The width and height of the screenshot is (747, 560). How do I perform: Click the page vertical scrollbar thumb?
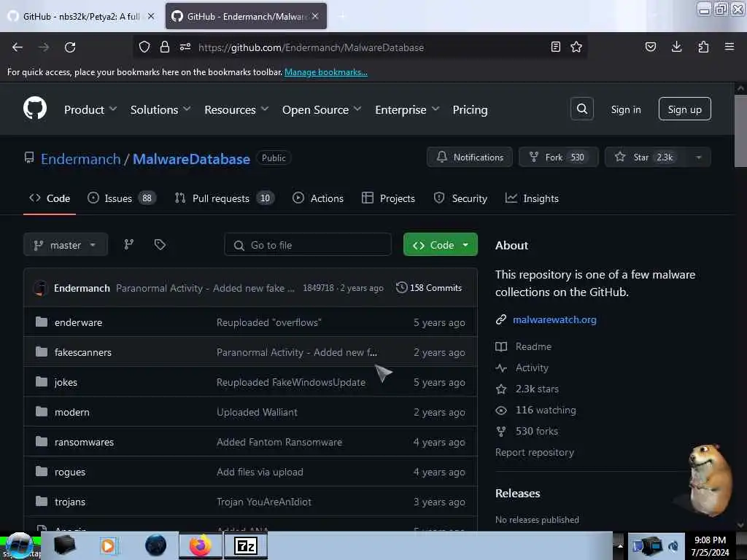(740, 131)
